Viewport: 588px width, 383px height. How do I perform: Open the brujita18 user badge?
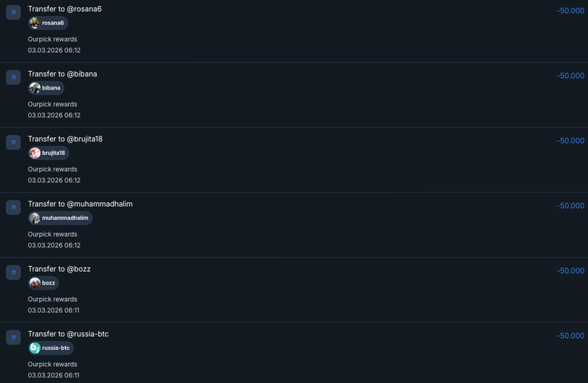pos(48,153)
